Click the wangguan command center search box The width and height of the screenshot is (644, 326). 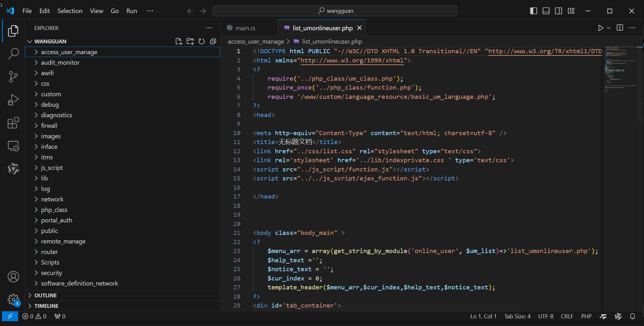(x=335, y=11)
